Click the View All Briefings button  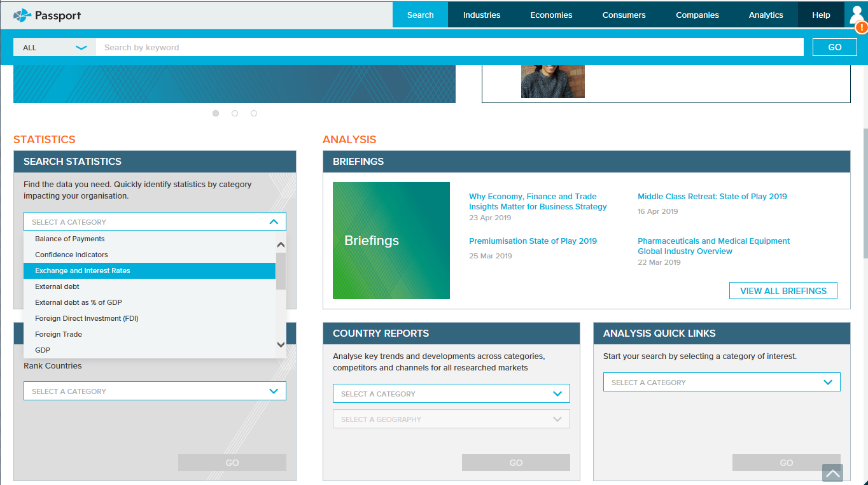point(783,291)
